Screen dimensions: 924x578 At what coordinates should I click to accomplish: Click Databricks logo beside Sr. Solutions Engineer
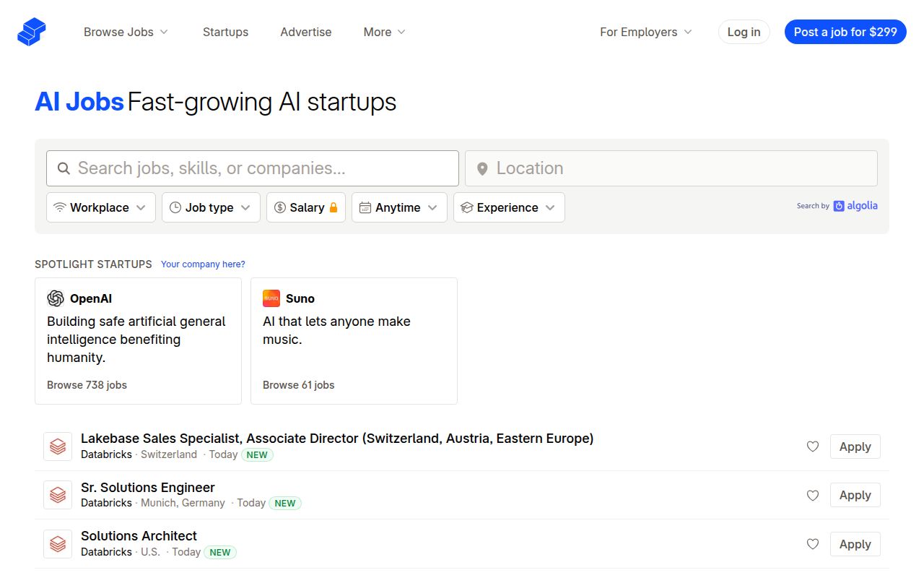58,495
